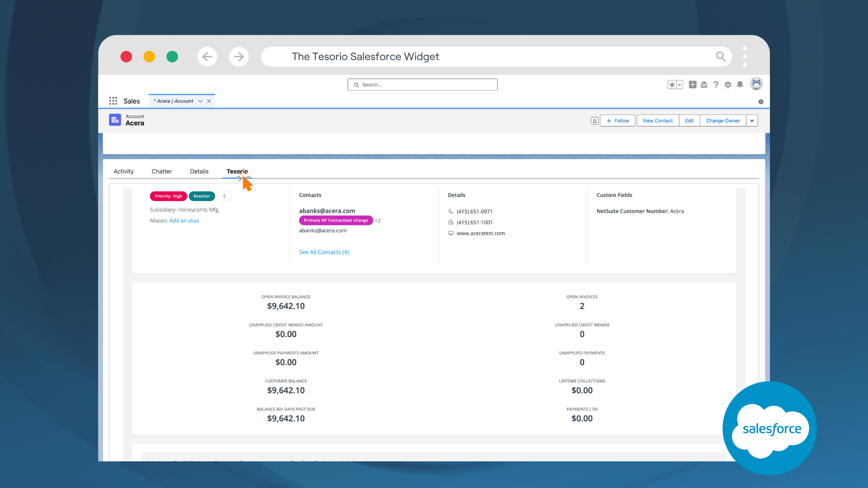
Task: Click the Reseller tag
Action: (x=202, y=196)
